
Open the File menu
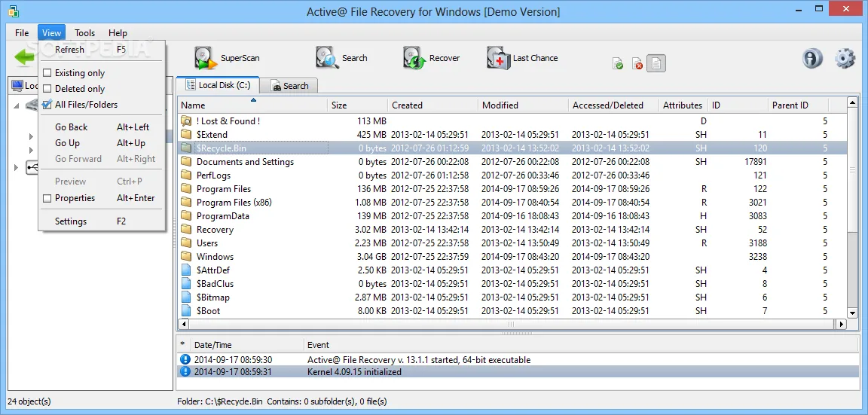22,32
